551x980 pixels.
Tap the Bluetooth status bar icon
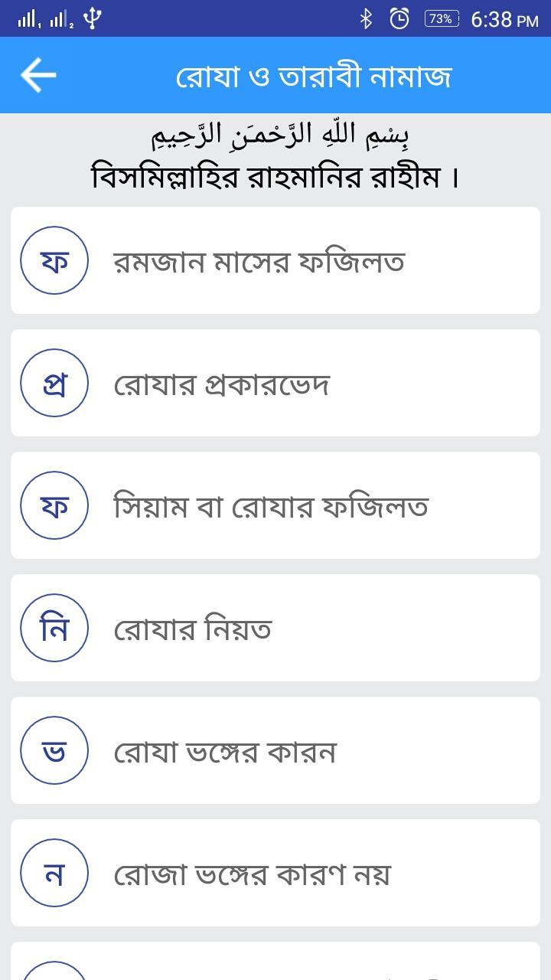[x=366, y=18]
